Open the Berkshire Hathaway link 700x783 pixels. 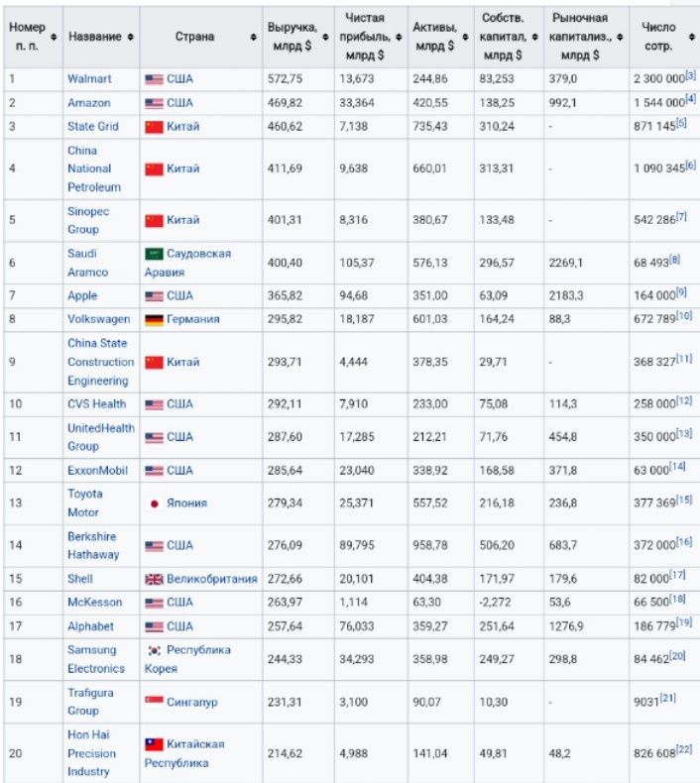93,545
